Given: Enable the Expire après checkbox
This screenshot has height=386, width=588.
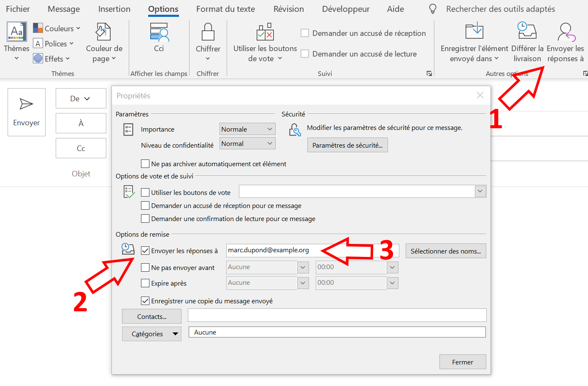Looking at the screenshot, I should pos(145,283).
